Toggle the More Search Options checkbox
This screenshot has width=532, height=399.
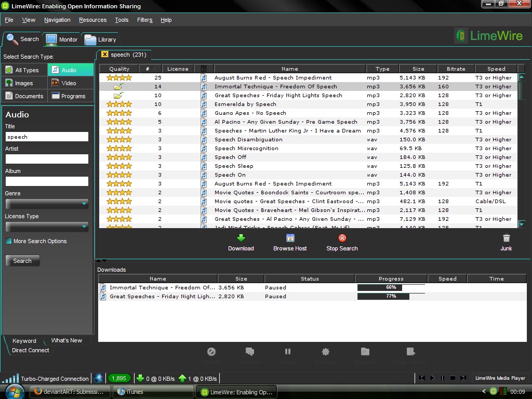coord(9,241)
